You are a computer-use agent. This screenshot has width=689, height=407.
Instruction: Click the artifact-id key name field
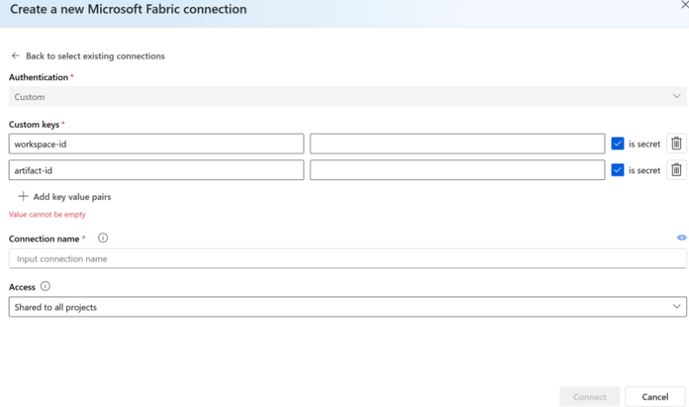pos(156,170)
